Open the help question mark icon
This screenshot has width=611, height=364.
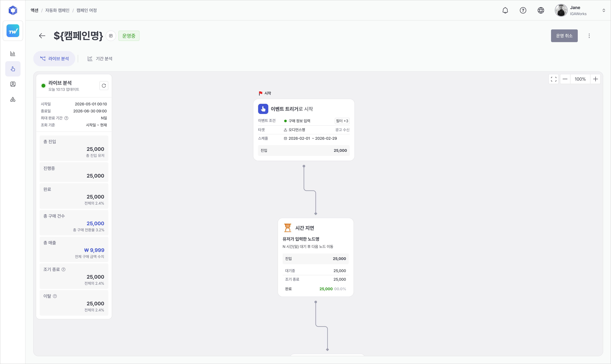(x=523, y=10)
